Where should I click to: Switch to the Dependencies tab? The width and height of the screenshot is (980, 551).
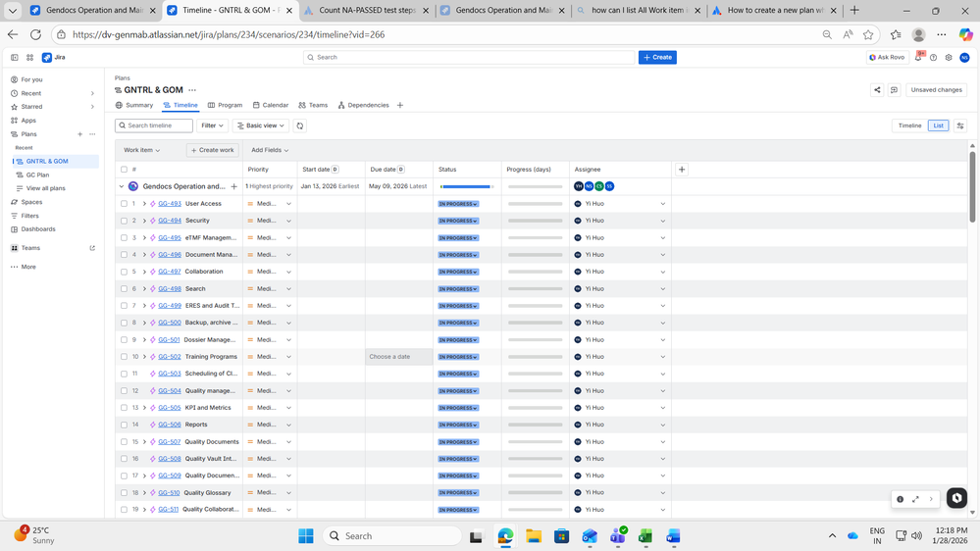point(364,105)
